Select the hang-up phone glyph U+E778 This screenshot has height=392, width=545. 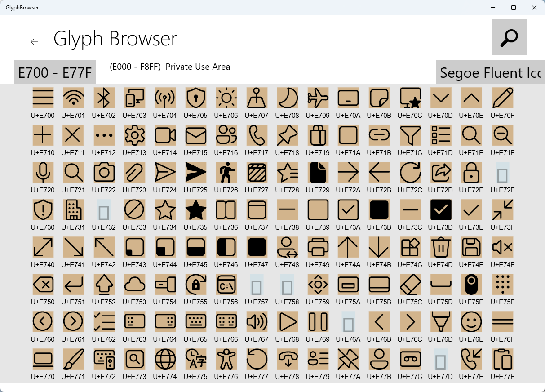288,359
